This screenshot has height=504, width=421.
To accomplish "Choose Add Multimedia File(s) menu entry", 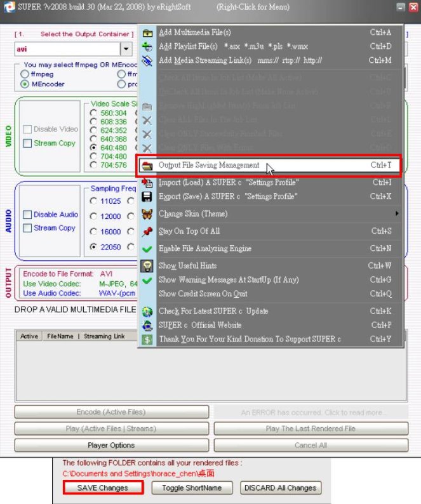I will [270, 32].
